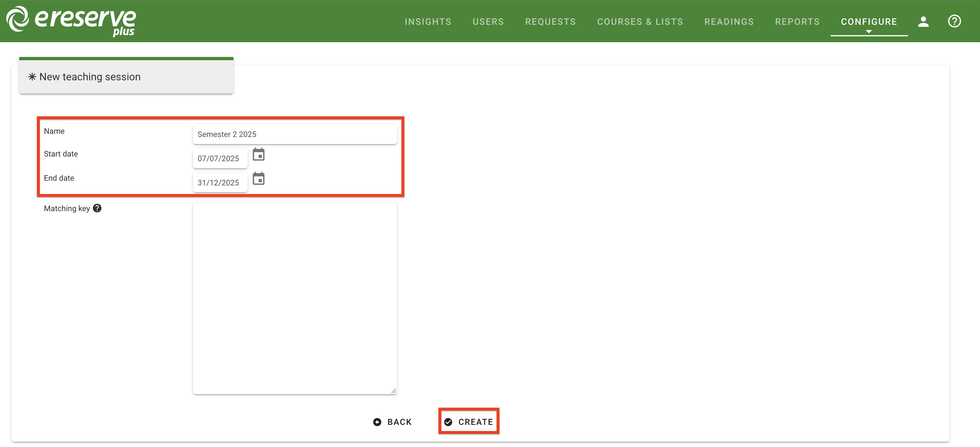Open Courses & Lists menu
The image size is (980, 447).
pyautogui.click(x=640, y=22)
